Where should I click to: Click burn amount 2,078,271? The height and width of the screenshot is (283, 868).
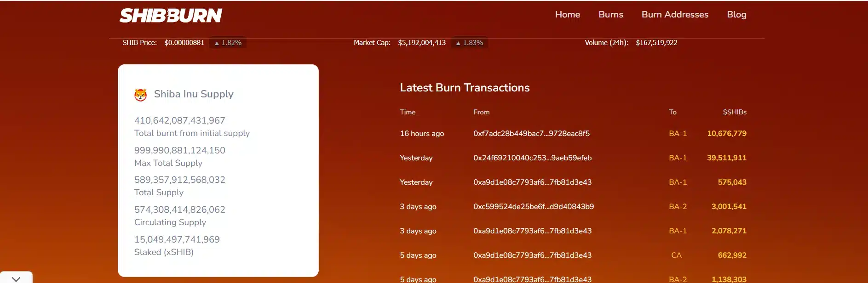point(729,231)
